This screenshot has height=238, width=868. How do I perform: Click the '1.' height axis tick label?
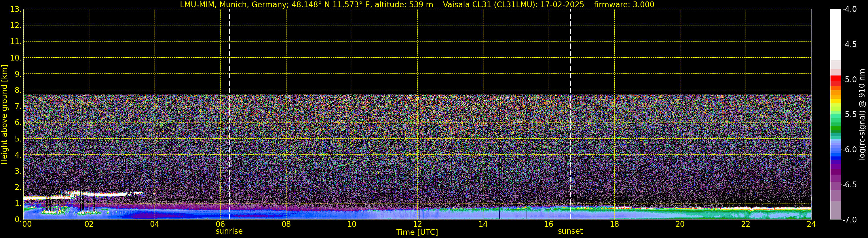point(18,203)
